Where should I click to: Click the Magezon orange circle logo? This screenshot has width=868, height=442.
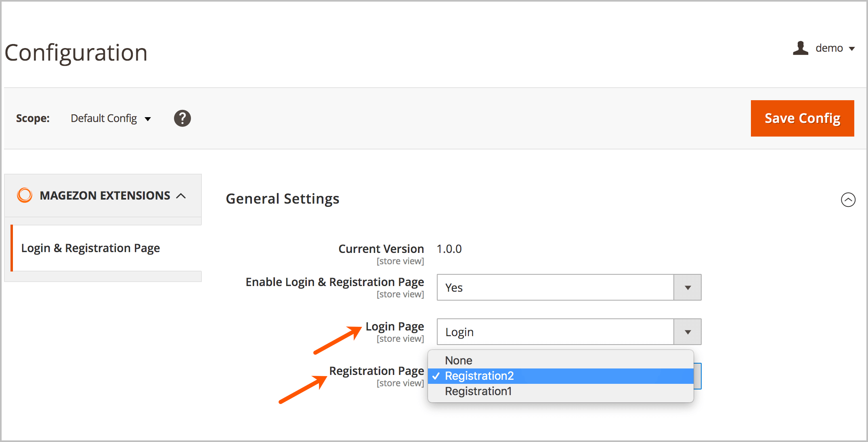pos(24,195)
